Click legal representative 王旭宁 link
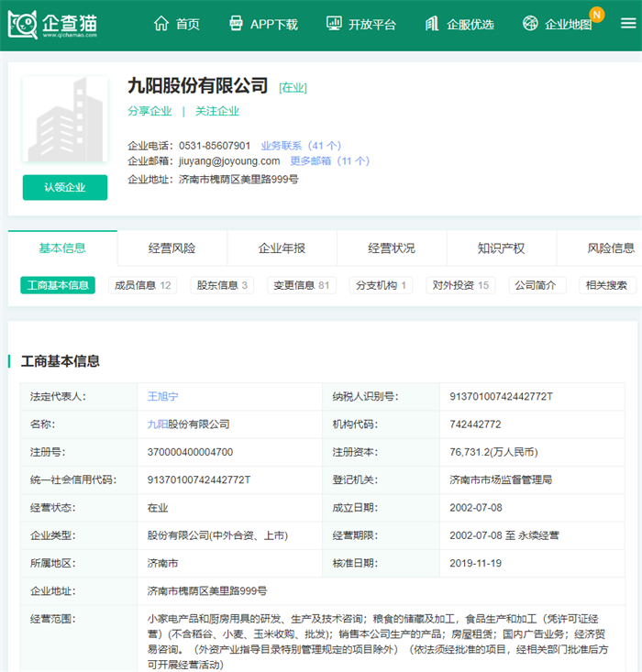The height and width of the screenshot is (672, 642). click(x=163, y=396)
